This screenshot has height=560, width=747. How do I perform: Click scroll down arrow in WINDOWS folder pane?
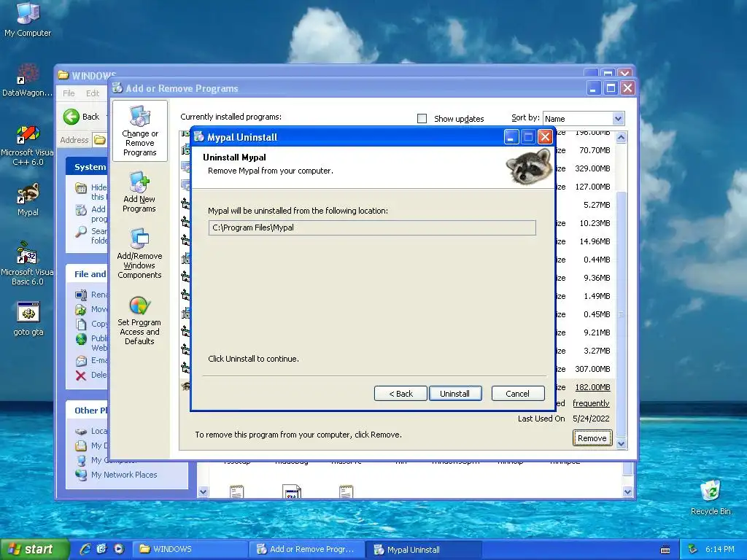(203, 492)
